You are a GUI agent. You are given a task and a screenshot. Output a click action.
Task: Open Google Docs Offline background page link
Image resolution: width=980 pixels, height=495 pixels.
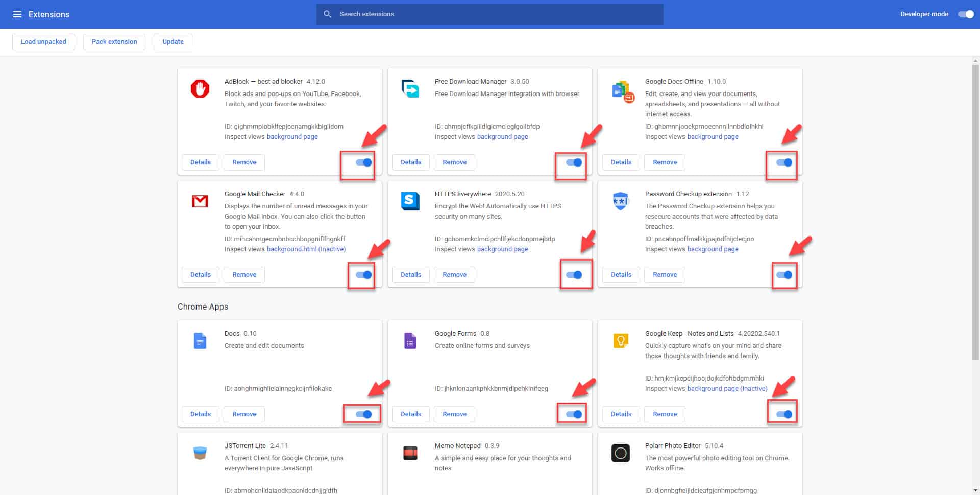[x=713, y=137]
